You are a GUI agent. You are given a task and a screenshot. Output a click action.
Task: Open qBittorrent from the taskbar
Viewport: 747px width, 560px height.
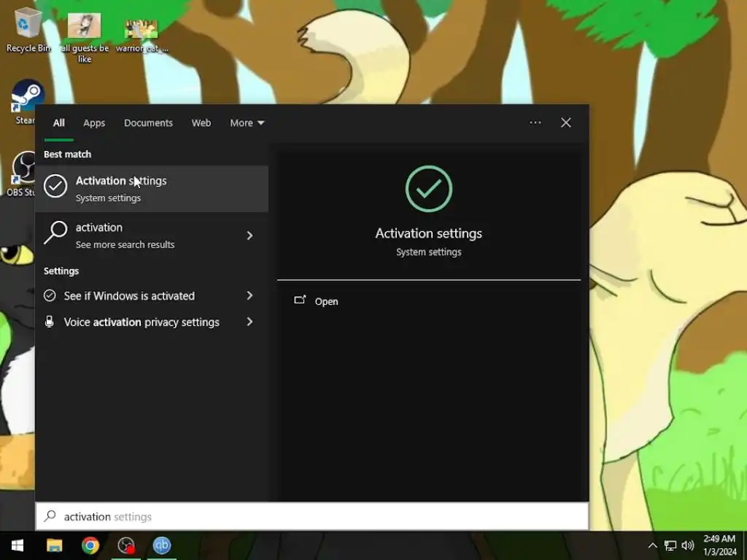[x=162, y=545]
